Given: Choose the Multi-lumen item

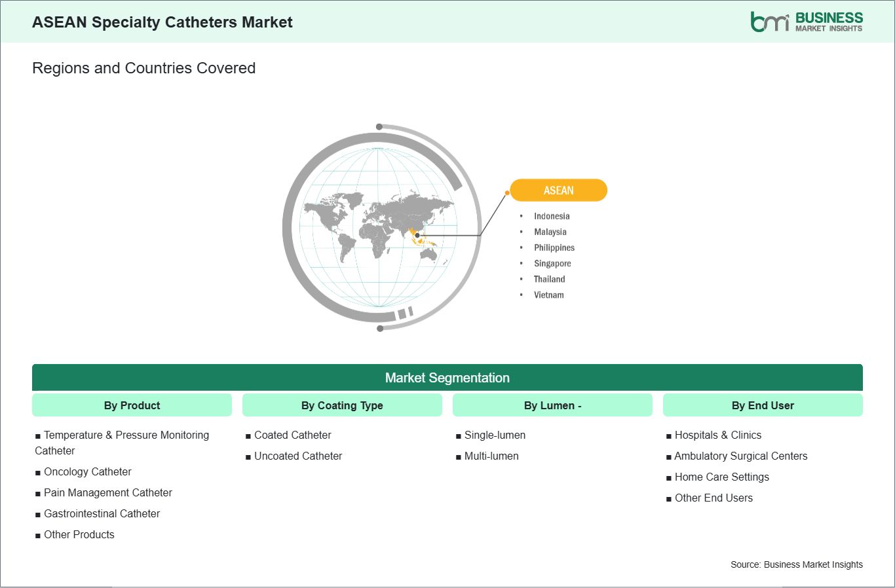Looking at the screenshot, I should pos(491,456).
